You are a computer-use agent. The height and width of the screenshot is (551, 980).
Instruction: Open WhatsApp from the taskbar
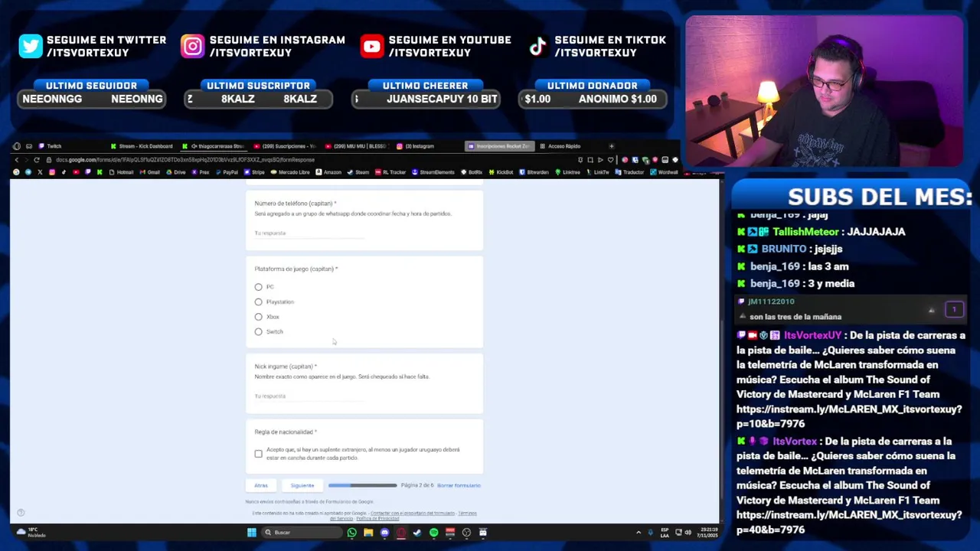click(352, 532)
